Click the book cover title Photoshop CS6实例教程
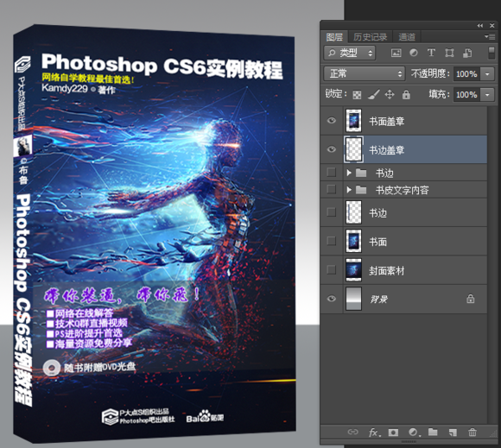501x448 pixels. [162, 66]
